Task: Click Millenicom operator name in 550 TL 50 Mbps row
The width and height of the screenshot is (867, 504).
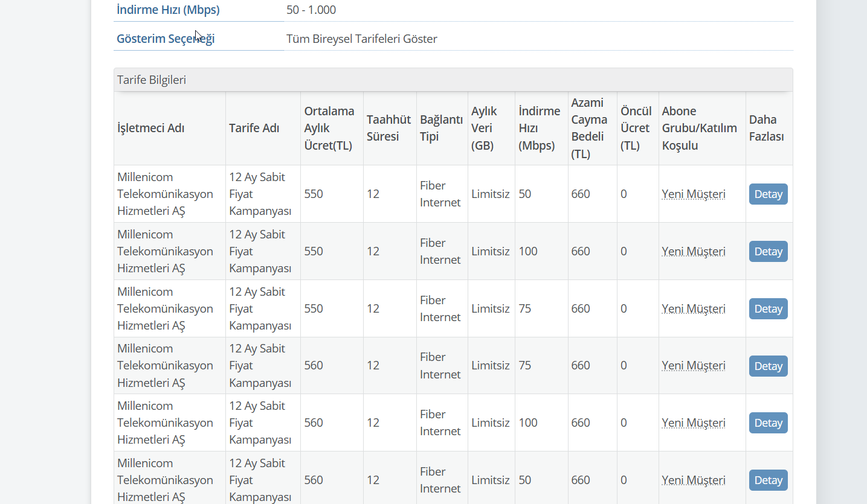Action: [165, 194]
